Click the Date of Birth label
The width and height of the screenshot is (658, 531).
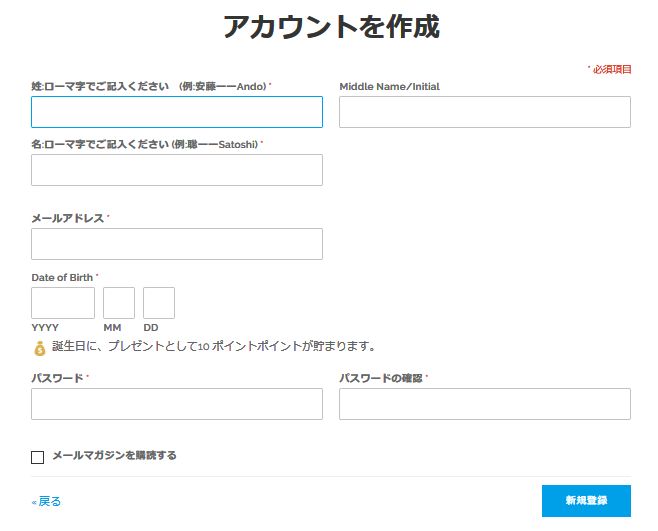tap(62, 277)
